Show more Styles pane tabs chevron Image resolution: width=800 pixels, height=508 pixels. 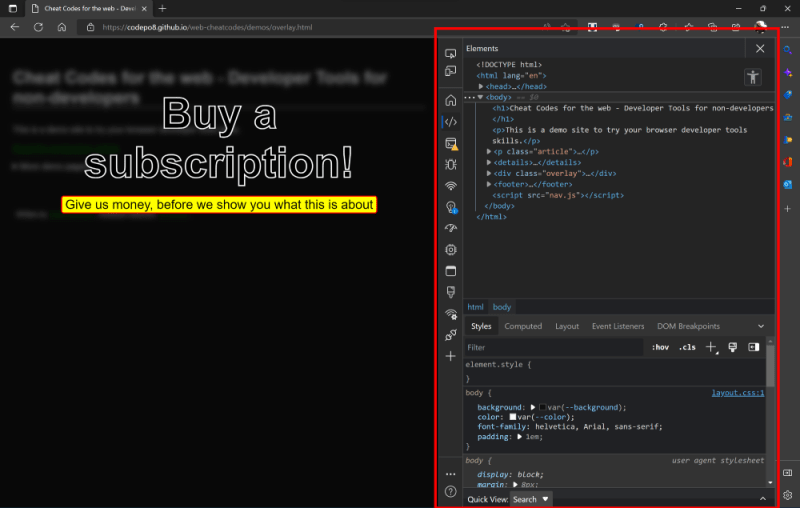click(x=761, y=326)
